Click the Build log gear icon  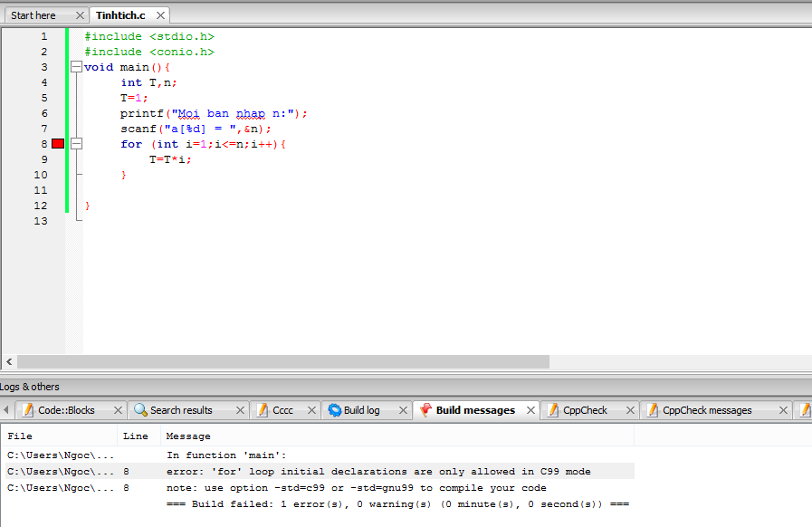click(334, 410)
